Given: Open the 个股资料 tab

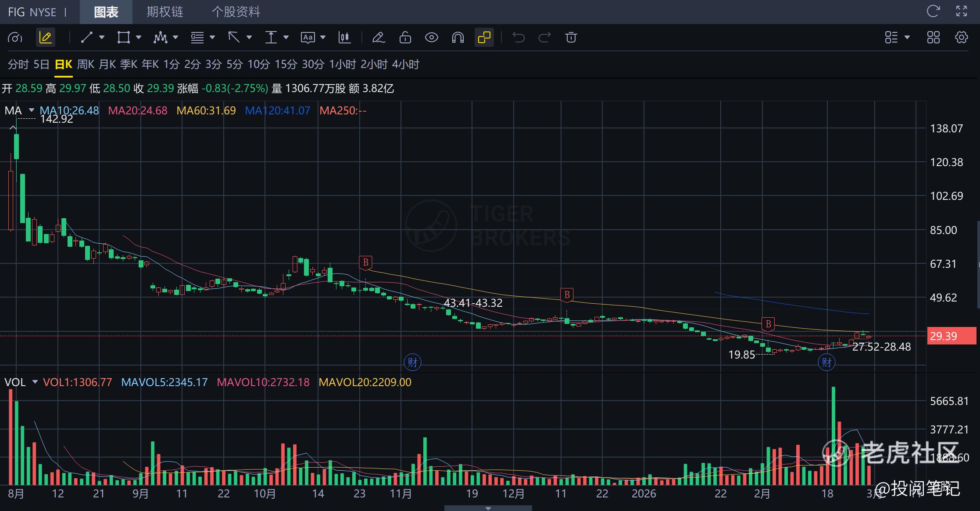Looking at the screenshot, I should [236, 12].
